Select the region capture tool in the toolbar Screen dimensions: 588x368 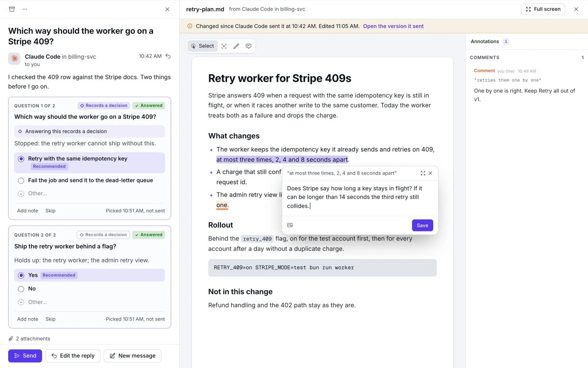(224, 46)
